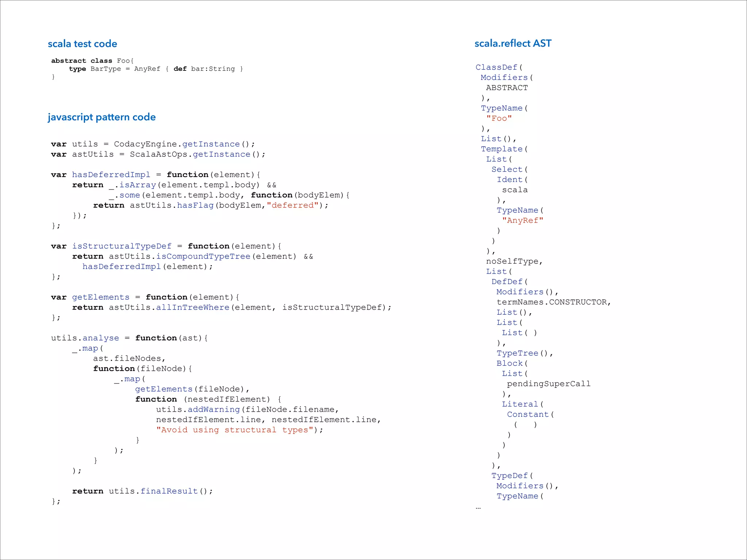Click the 'function(fileNode){' line
Image resolution: width=747 pixels, height=560 pixels.
tap(143, 369)
